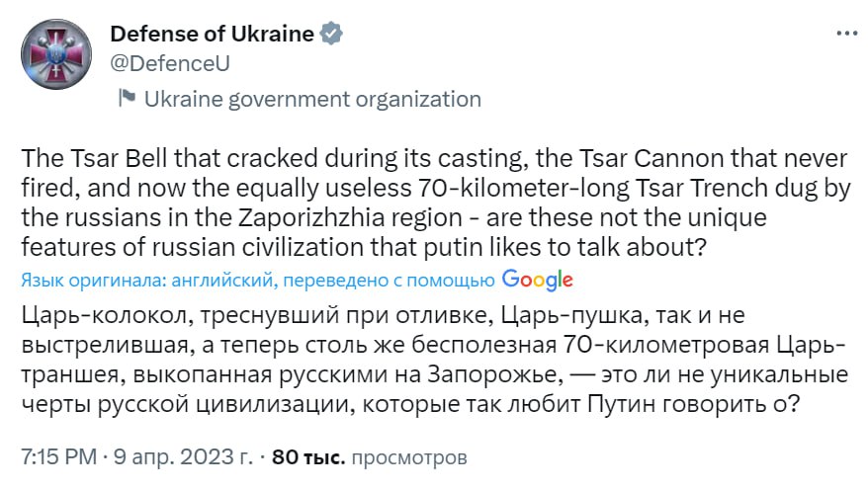Click the 7:15 PM timestamp
Viewport: 868px width, 490px height.
tap(58, 457)
